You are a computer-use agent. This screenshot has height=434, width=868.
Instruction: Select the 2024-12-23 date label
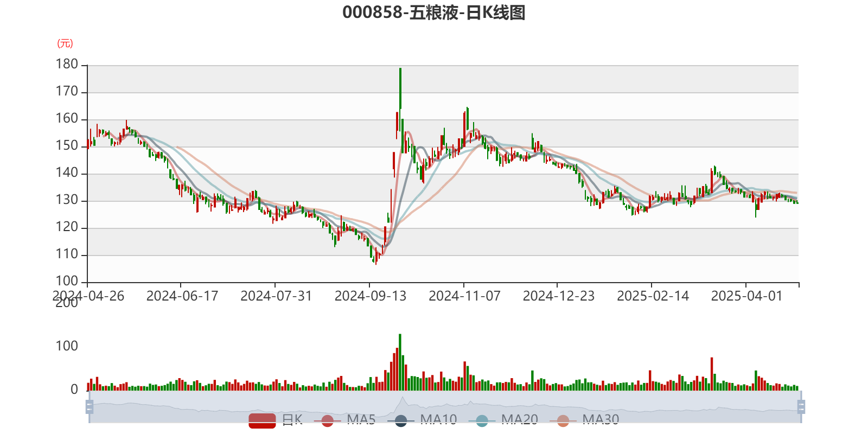coord(559,296)
